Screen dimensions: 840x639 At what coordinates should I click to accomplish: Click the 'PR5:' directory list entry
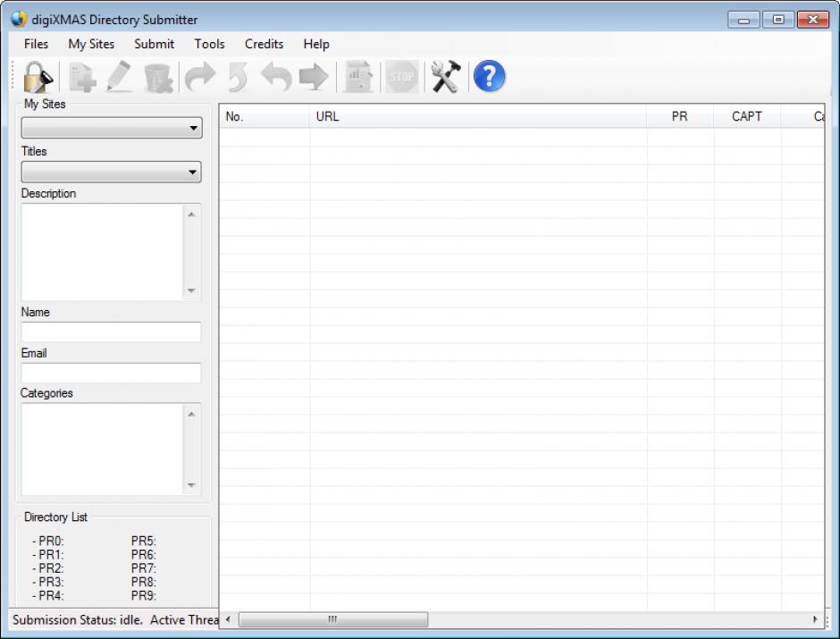(x=144, y=541)
